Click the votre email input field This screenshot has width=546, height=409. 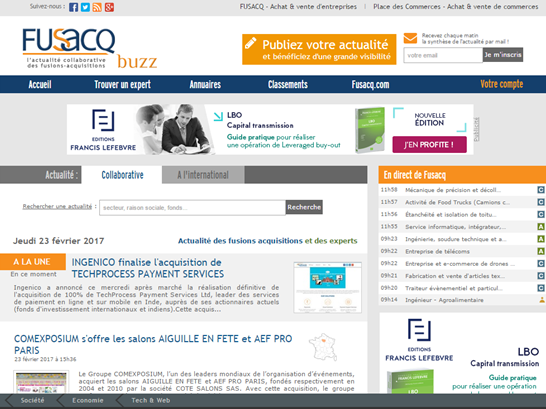click(x=443, y=55)
